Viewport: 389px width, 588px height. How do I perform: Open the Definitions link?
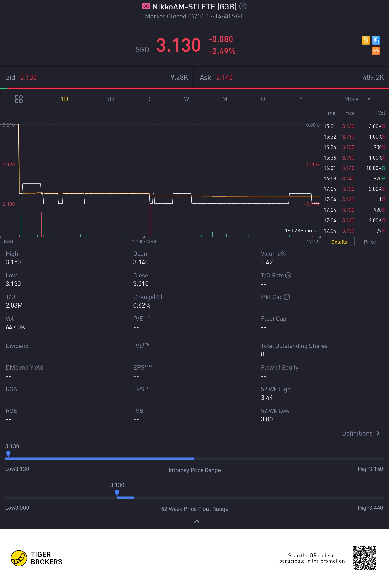(x=361, y=433)
